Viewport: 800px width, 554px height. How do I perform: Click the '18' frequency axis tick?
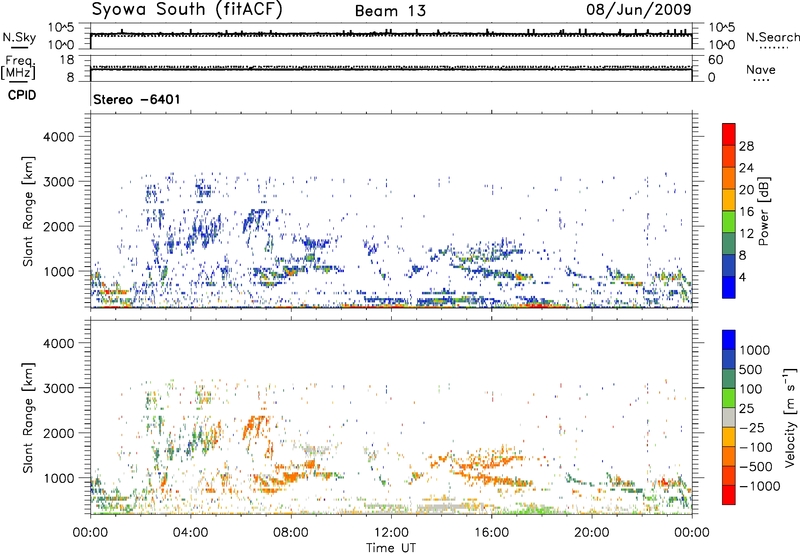tap(67, 60)
